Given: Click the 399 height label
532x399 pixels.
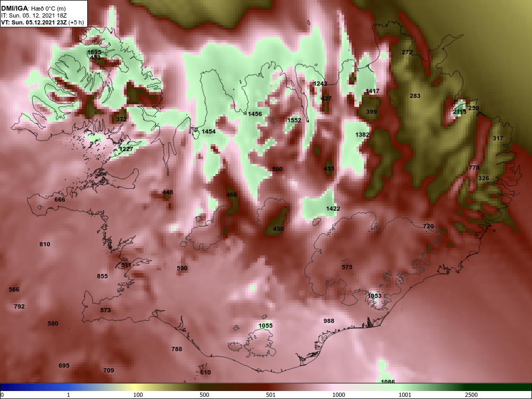Looking at the screenshot, I should pyautogui.click(x=371, y=112).
